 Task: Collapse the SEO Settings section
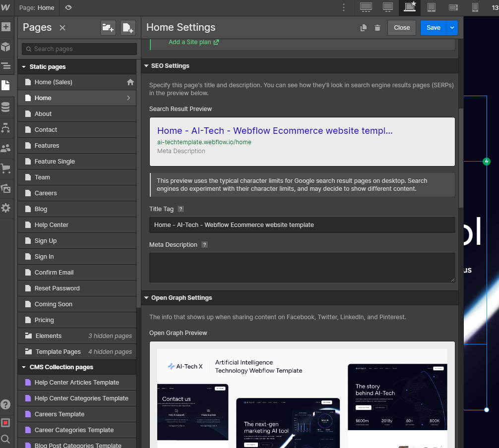click(x=146, y=65)
